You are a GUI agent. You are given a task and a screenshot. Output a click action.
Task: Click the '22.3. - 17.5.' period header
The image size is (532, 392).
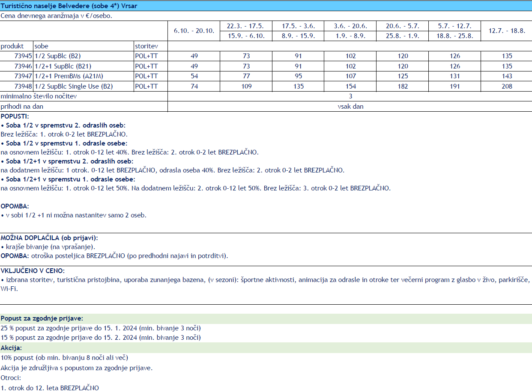coord(246,26)
